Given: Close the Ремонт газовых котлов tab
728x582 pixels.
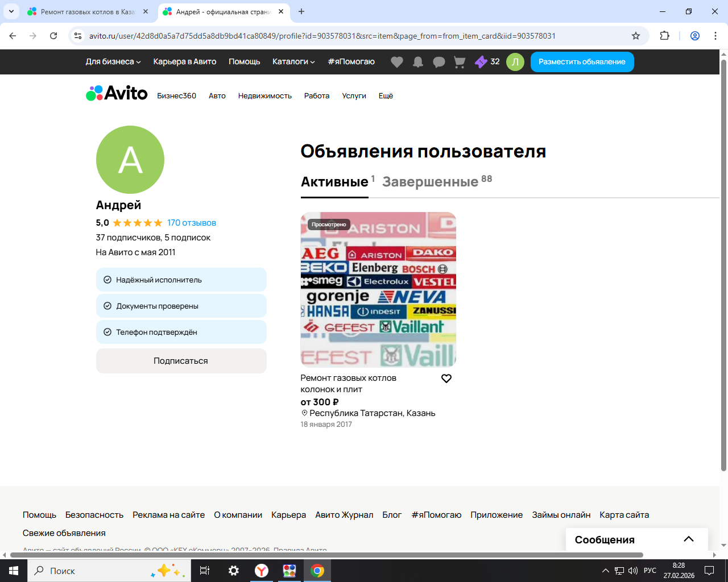Looking at the screenshot, I should click(x=146, y=11).
